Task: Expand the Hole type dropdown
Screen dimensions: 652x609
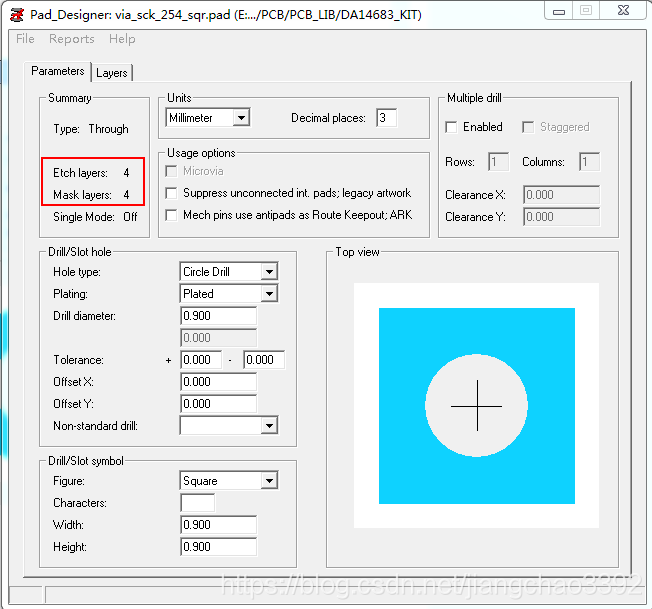Action: point(268,272)
